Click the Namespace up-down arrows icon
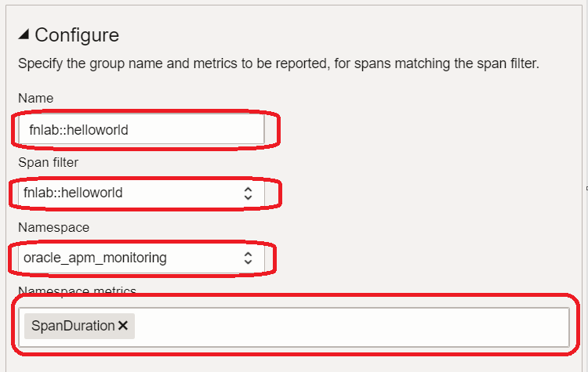 [248, 258]
